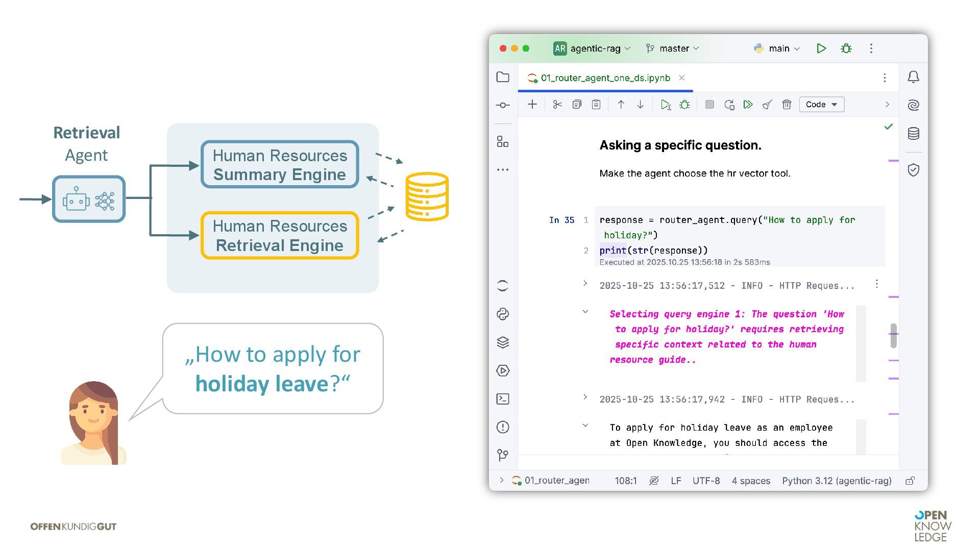The image size is (980, 551).
Task: Collapse the 'Selecting query engine' output
Action: (585, 312)
